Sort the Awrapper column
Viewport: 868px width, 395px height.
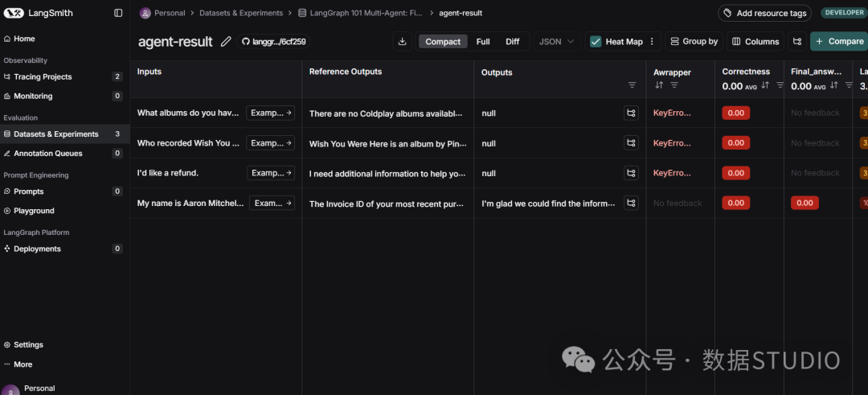click(659, 84)
